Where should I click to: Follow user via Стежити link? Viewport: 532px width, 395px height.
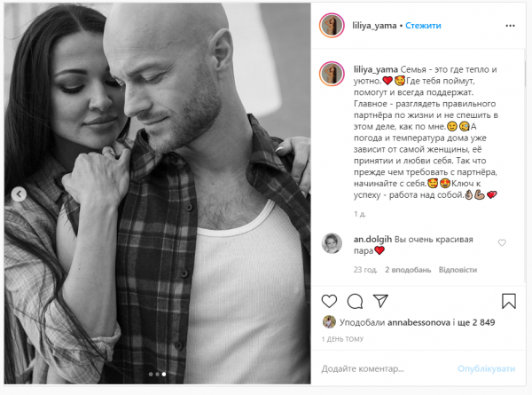[423, 26]
